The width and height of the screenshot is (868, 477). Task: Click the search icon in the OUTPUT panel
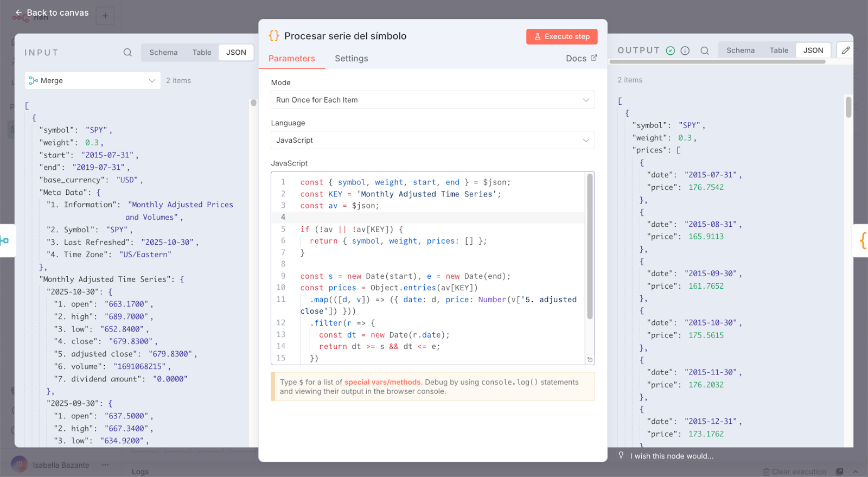[705, 50]
